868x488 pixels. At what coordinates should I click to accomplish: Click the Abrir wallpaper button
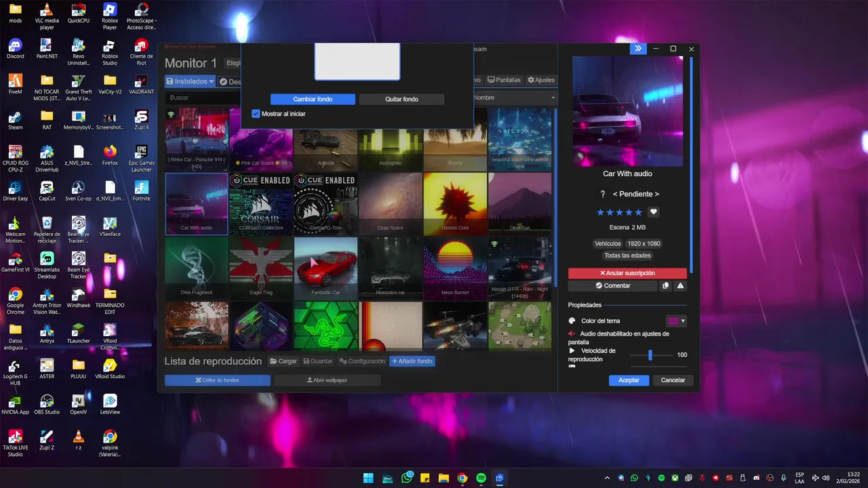[x=327, y=380]
